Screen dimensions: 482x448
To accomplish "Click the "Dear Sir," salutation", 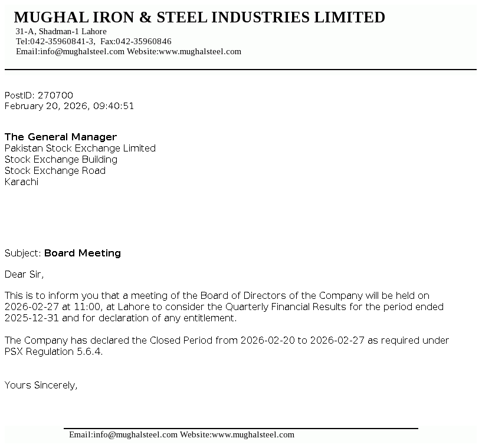I will point(24,274).
